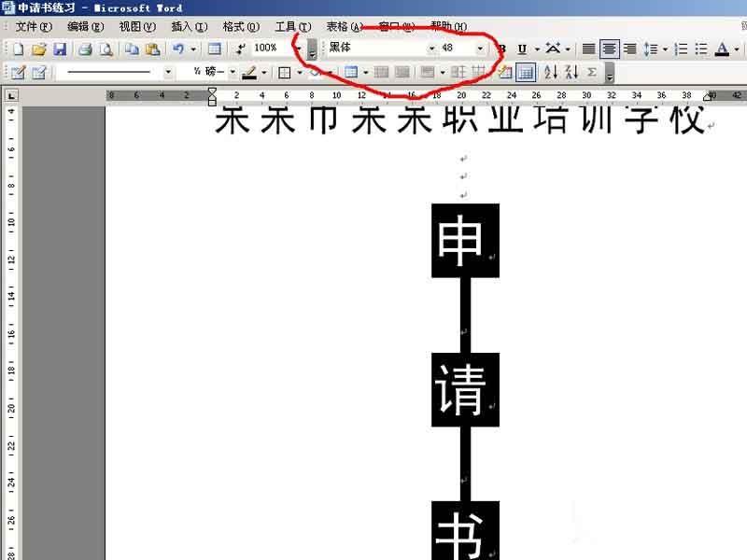Open the font color picker
Image resolution: width=747 pixels, height=560 pixels.
(721, 49)
